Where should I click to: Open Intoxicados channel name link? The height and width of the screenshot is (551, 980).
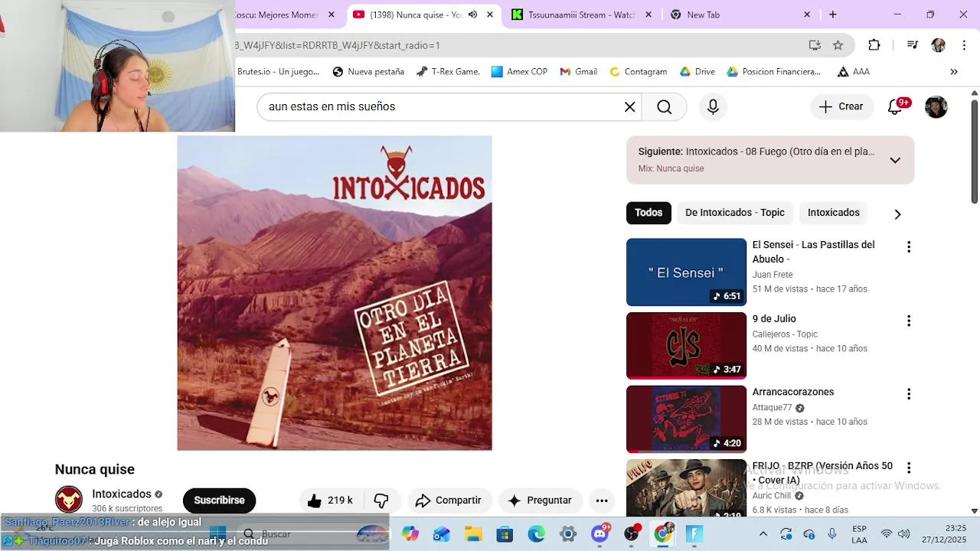[x=122, y=494]
